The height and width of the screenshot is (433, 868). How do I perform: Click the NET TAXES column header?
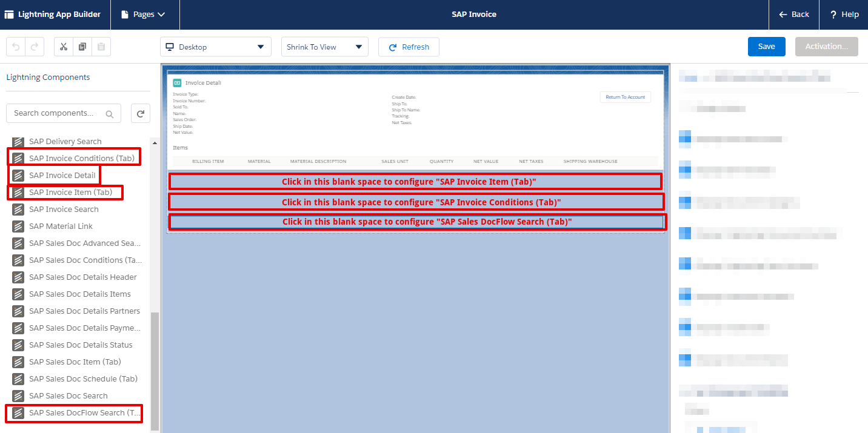click(531, 162)
